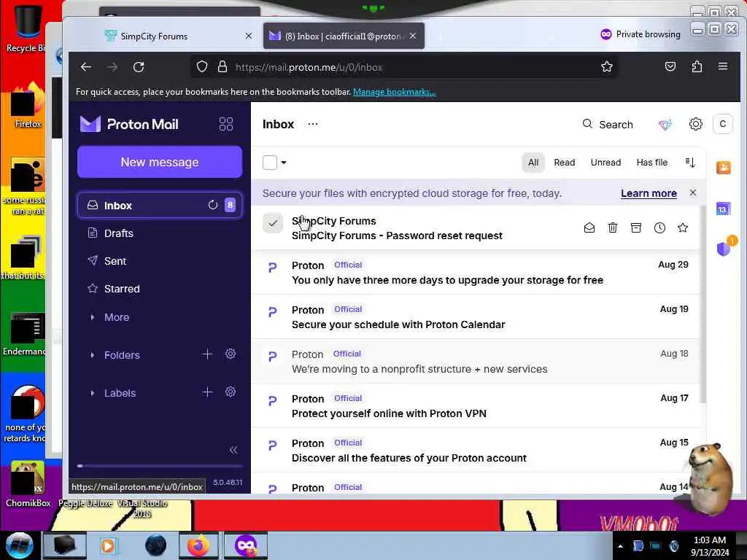
Task: Open Discover all features Proton account email
Action: point(476,450)
